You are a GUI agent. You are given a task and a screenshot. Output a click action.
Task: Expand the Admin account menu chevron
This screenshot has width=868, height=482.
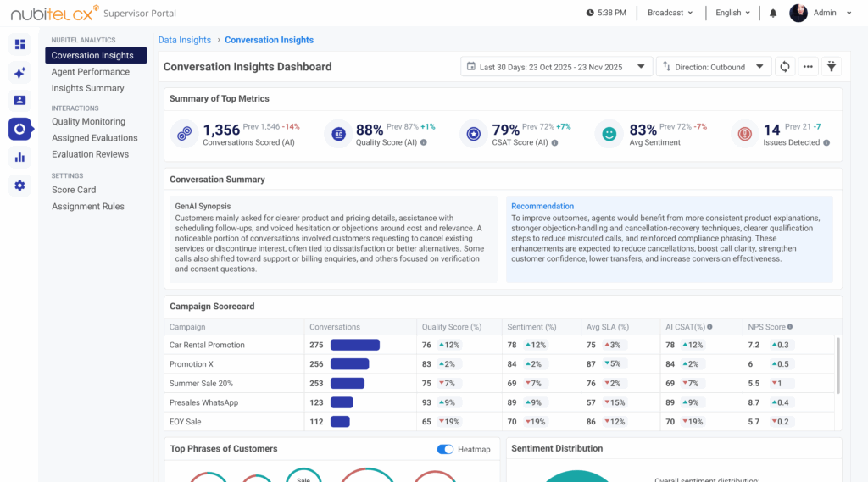[x=849, y=13]
